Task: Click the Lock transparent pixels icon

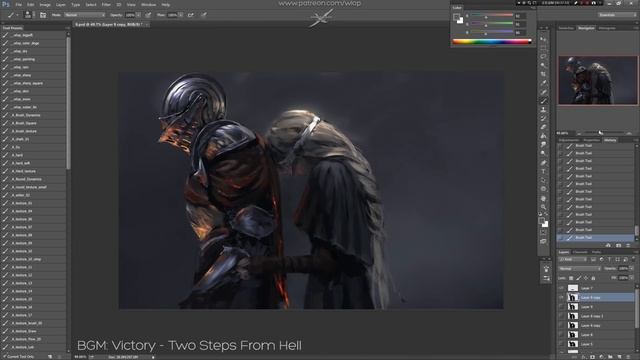Action: (x=571, y=278)
